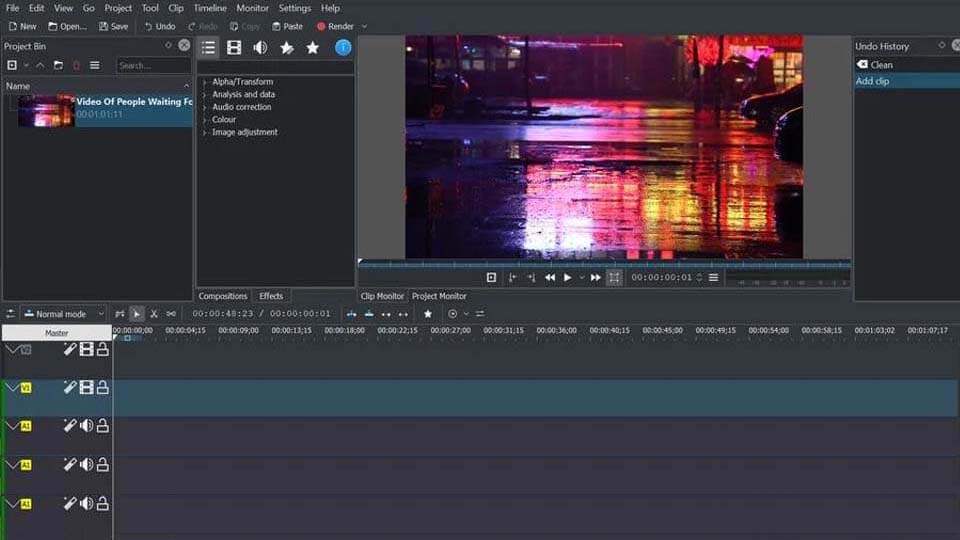Click the monitor fit zoom square icon
Viewport: 960px width, 540px height.
click(491, 277)
